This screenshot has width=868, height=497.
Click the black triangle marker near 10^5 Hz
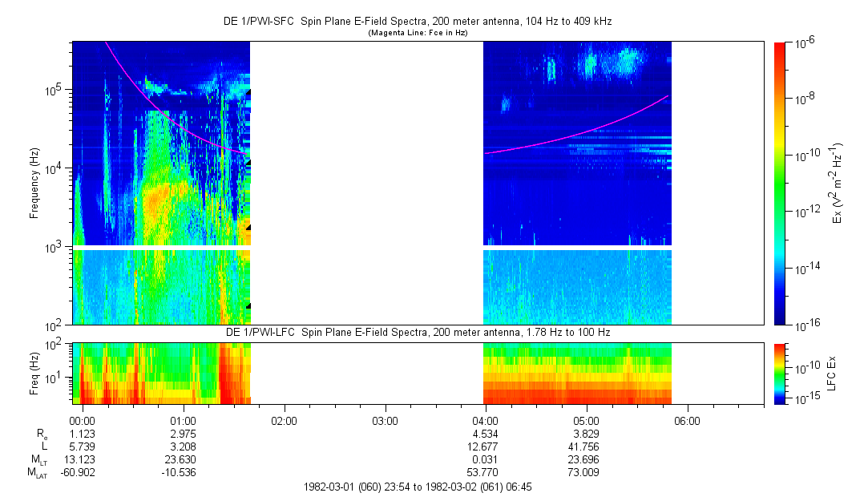[248, 93]
